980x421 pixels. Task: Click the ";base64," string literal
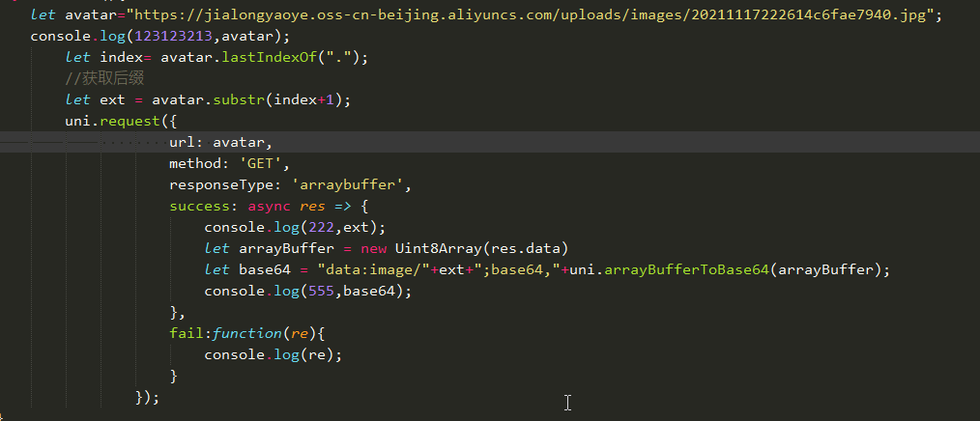pyautogui.click(x=517, y=269)
